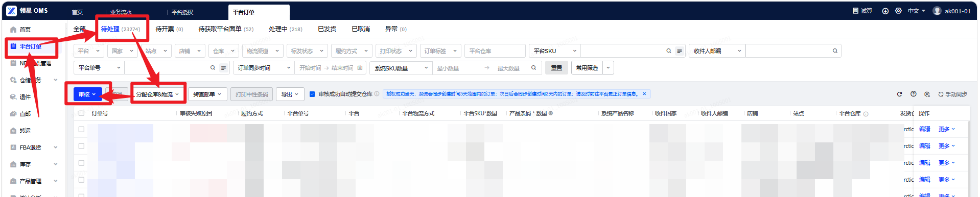The image size is (980, 197).
Task: Expand the 产品管理 sidebar chevron
Action: tap(55, 181)
